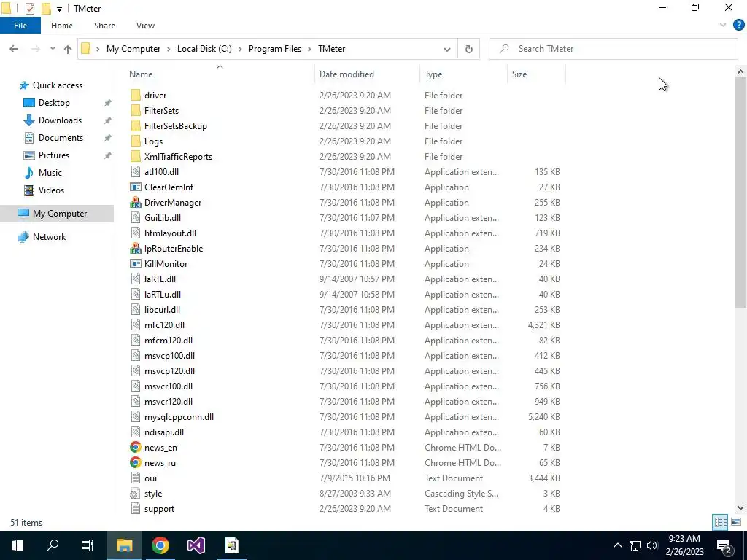Click the KillMonitor application icon

[136, 263]
